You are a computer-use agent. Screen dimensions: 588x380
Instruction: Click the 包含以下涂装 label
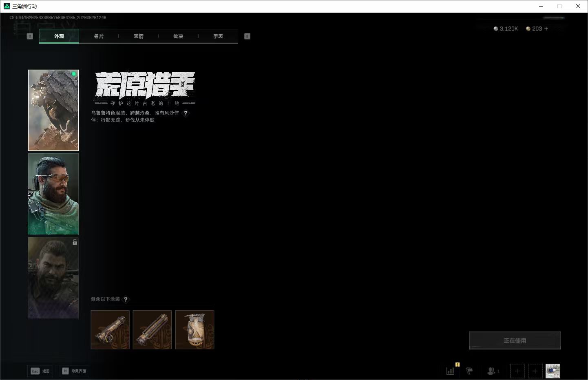pyautogui.click(x=105, y=299)
